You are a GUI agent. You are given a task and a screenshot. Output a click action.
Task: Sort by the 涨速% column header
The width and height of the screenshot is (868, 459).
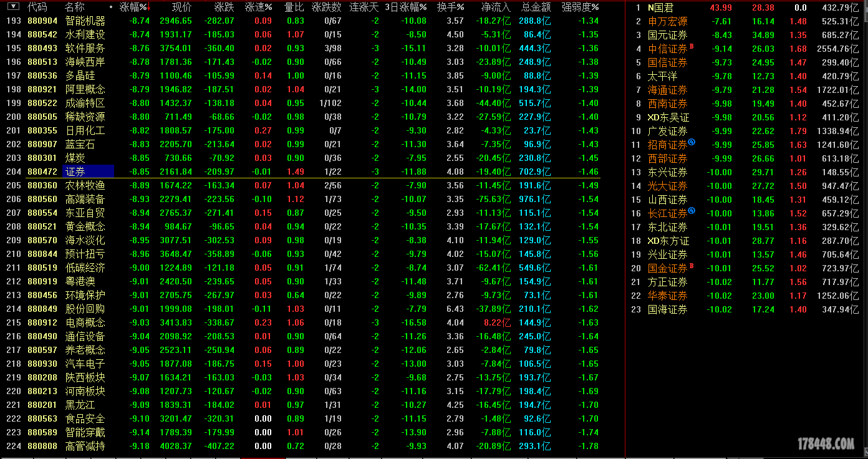click(259, 7)
